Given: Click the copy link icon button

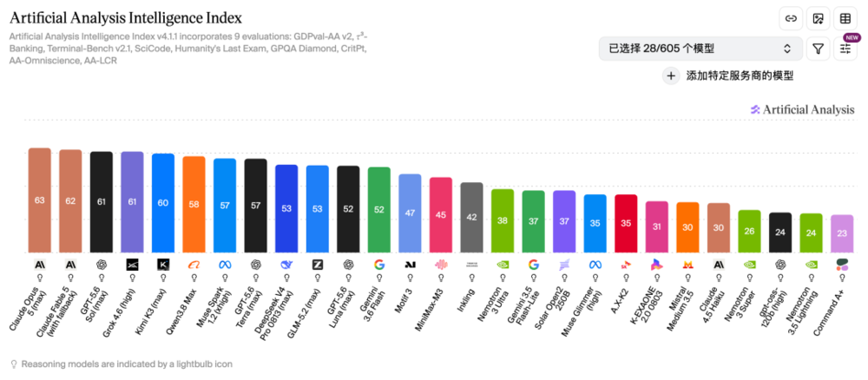Looking at the screenshot, I should (791, 19).
